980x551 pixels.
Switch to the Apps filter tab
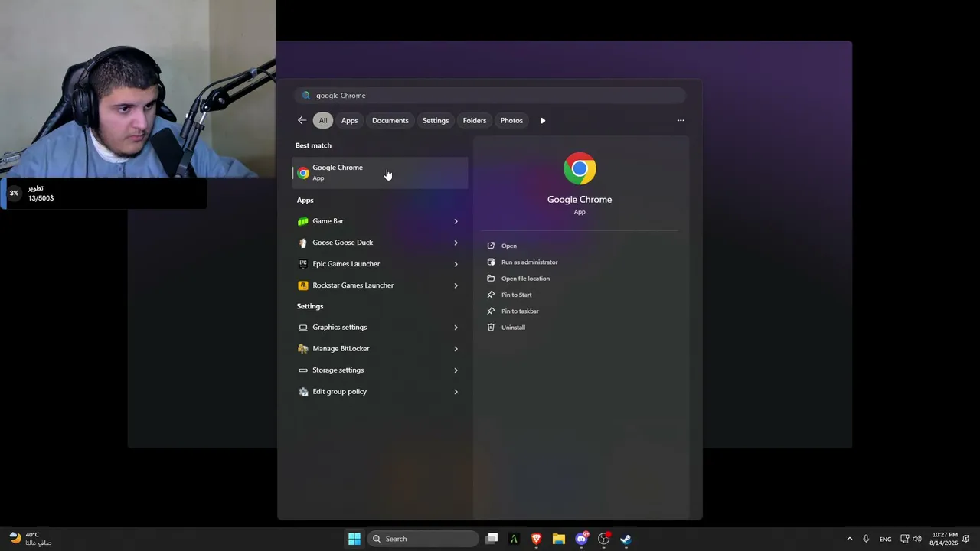pyautogui.click(x=349, y=120)
